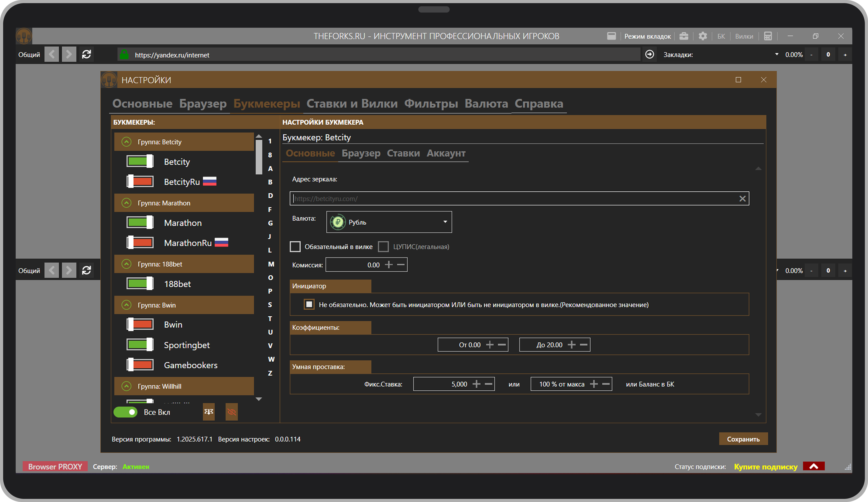Switch to Ставки и Вилки tab

352,104
